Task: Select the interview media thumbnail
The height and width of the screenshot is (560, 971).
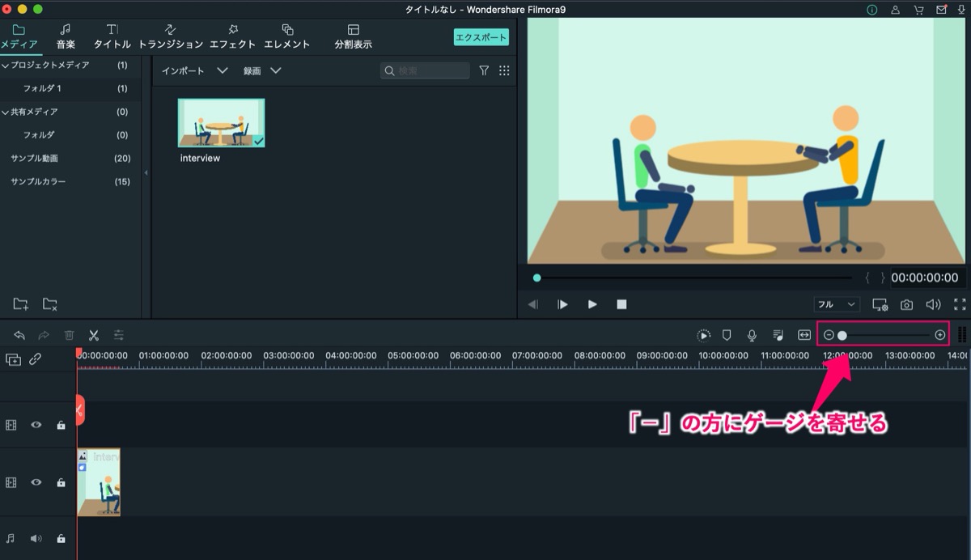Action: (x=221, y=123)
